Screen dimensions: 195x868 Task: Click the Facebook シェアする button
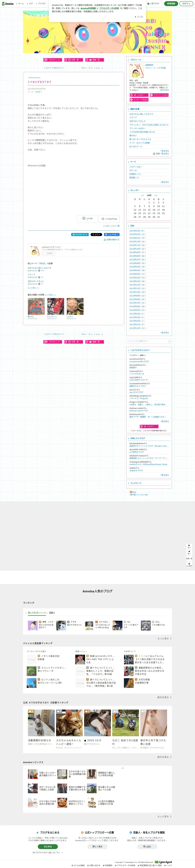(x=111, y=235)
